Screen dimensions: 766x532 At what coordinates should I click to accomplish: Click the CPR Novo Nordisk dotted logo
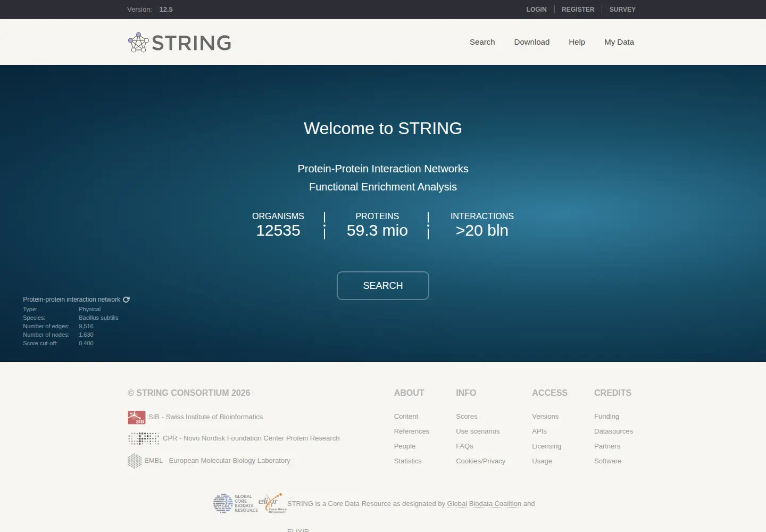pyautogui.click(x=144, y=438)
